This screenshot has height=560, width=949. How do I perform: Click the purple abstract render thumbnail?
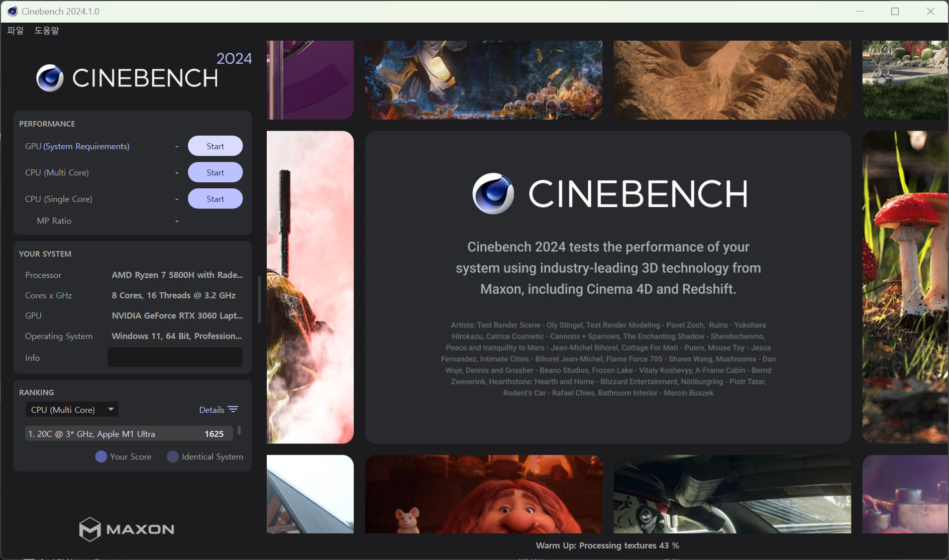coord(310,80)
